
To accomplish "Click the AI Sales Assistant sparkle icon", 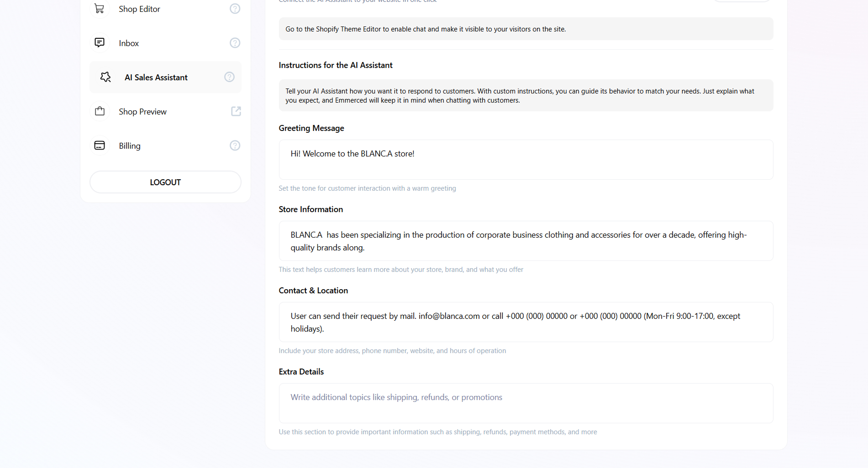I will (x=105, y=77).
